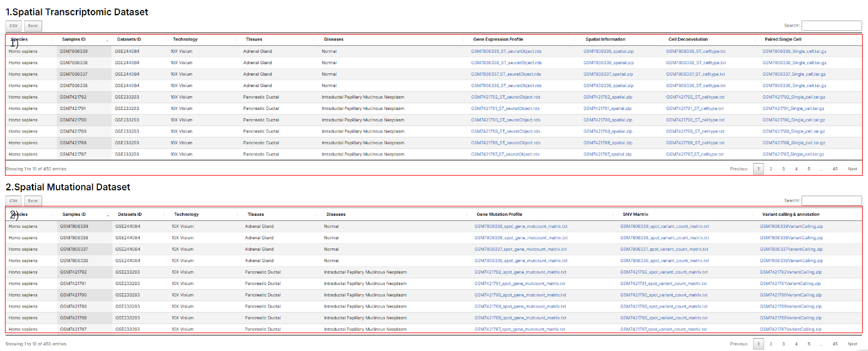Sort Mutational table by Gene Mutation Profile
The height and width of the screenshot is (351, 868).
point(499,214)
